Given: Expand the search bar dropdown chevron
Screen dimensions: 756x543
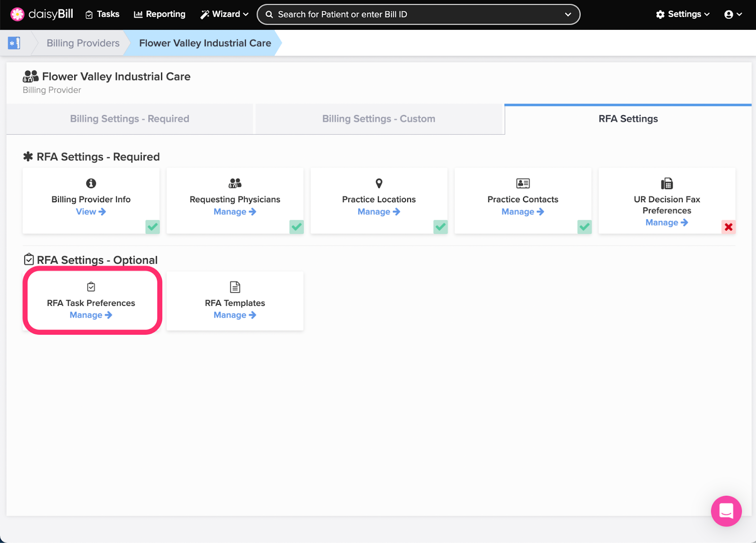Looking at the screenshot, I should click(x=568, y=15).
